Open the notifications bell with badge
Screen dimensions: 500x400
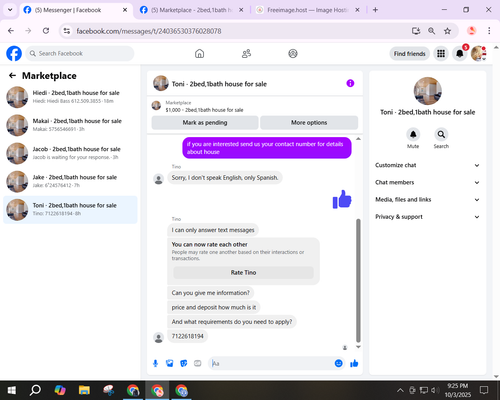pyautogui.click(x=460, y=54)
